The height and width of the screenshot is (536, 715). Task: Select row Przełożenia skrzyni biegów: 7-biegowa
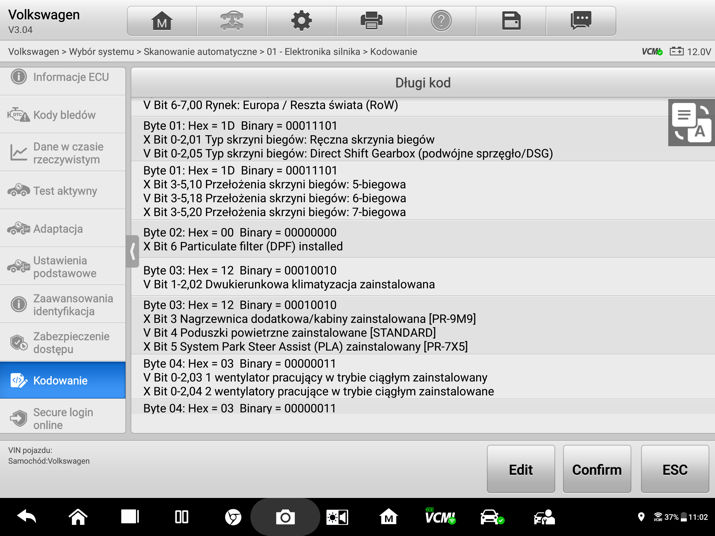[275, 212]
